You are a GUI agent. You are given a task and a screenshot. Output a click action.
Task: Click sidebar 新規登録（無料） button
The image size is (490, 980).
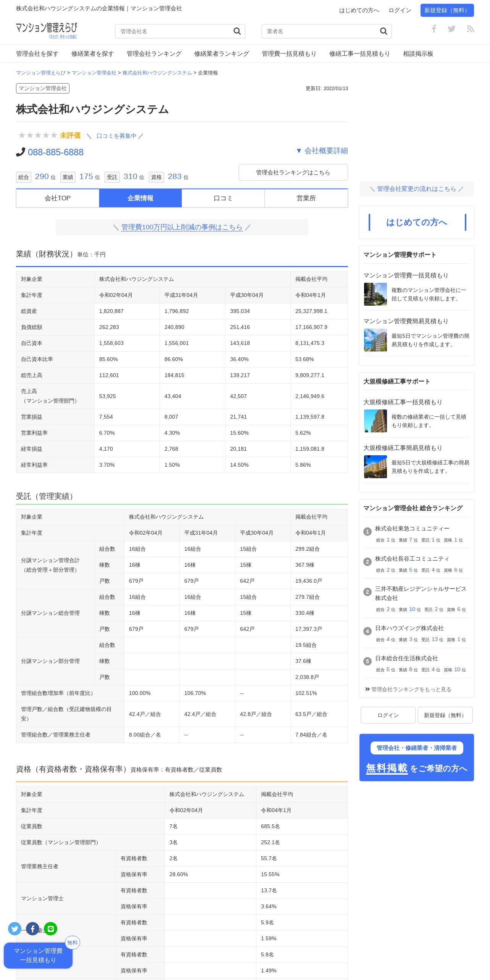click(445, 715)
